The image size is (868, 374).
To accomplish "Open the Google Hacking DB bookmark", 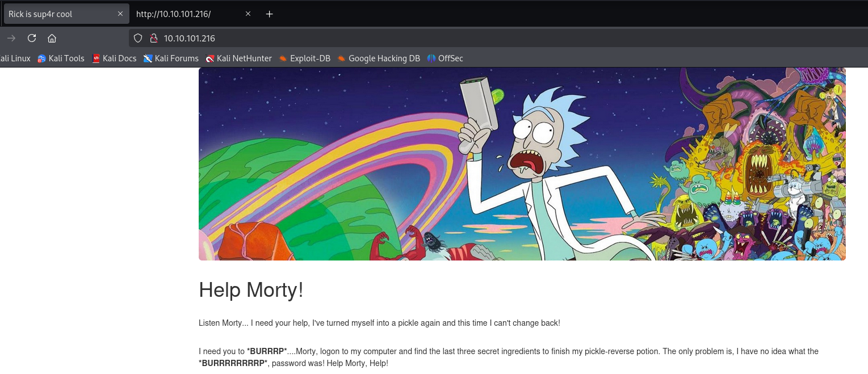I will tap(379, 58).
